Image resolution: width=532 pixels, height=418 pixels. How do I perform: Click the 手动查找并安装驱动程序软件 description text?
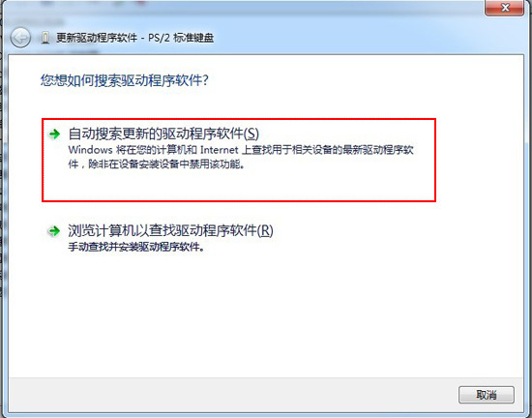pyautogui.click(x=136, y=247)
